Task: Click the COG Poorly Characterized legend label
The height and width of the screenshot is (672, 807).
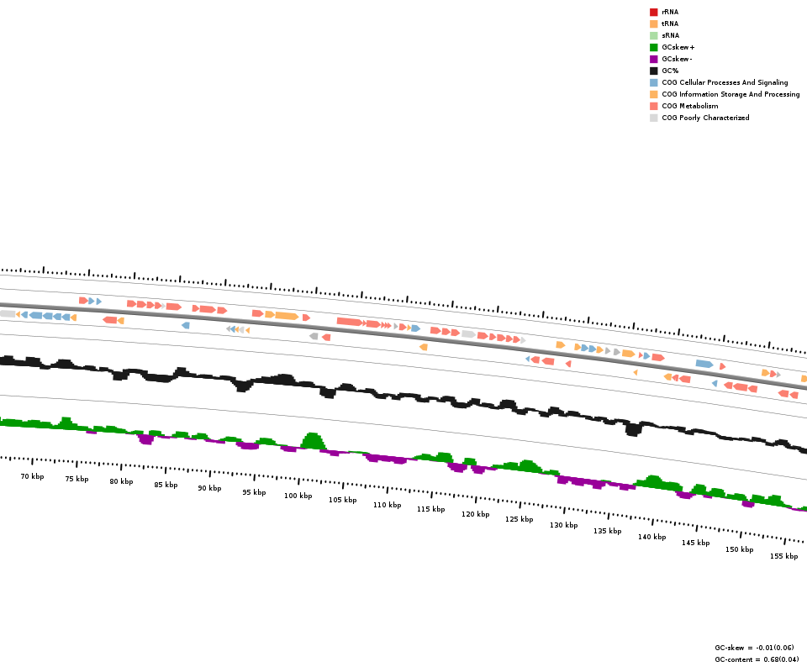Action: click(x=704, y=118)
